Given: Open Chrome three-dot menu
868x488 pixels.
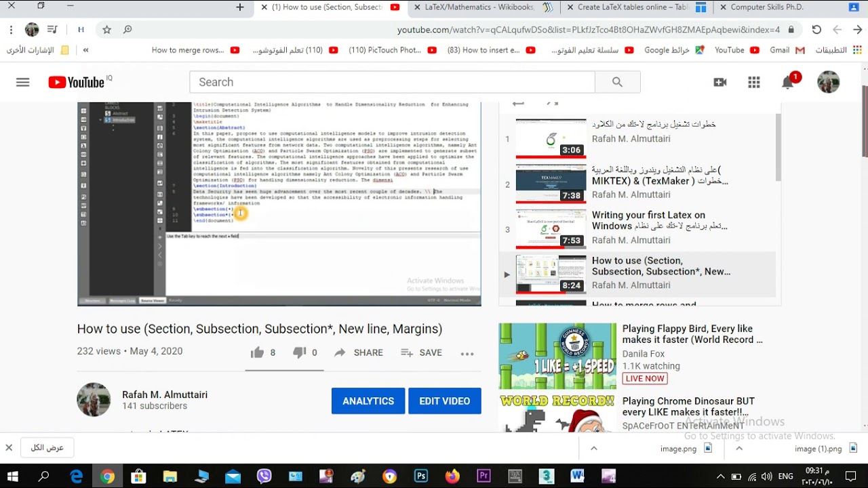Looking at the screenshot, I should click(x=12, y=30).
